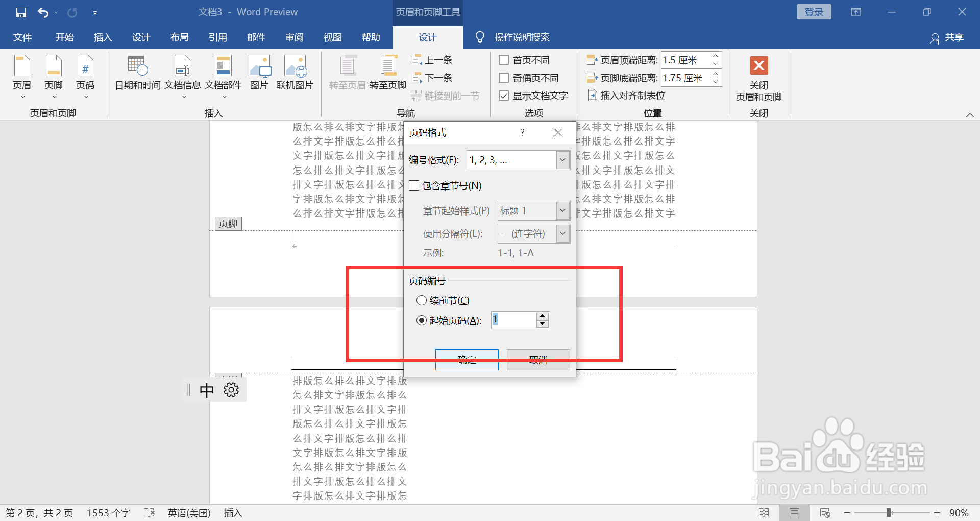Click the 页眉顶端距离 value field

coord(685,60)
